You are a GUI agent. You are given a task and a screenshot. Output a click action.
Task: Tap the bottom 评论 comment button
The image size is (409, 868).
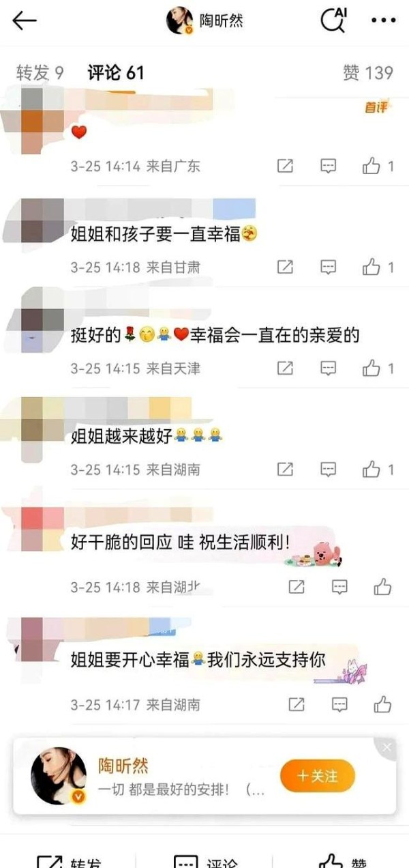tap(204, 861)
